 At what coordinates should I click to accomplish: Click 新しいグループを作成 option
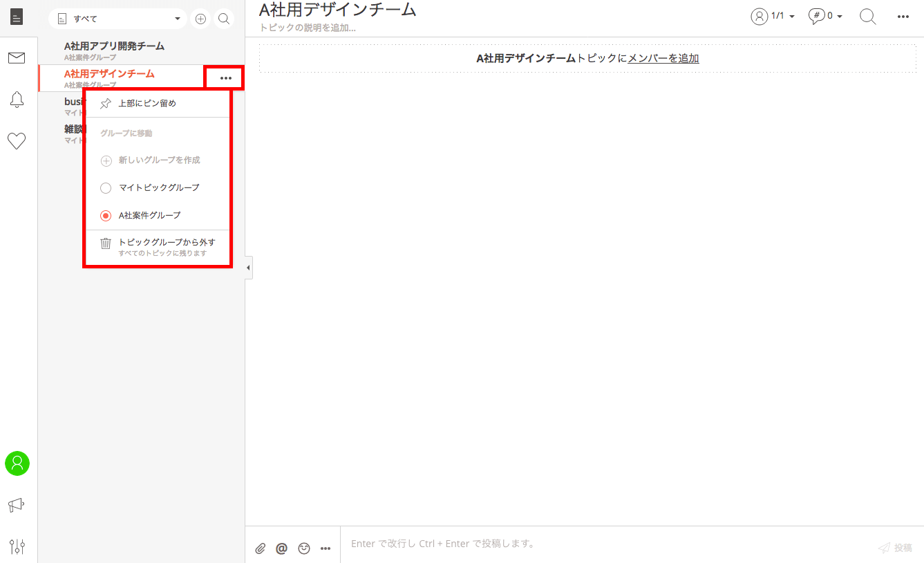pos(158,160)
